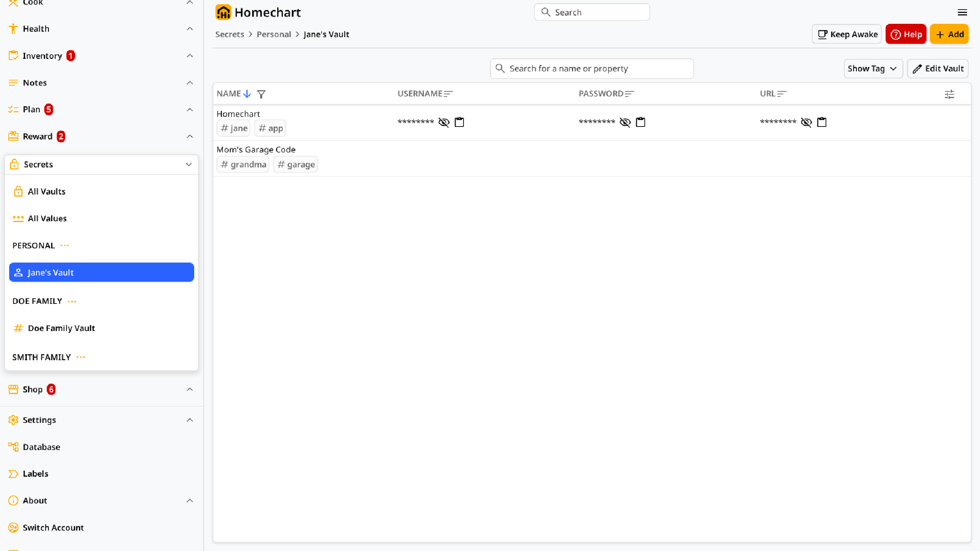This screenshot has height=551, width=980.
Task: Click Switch Account in the sidebar
Action: (53, 528)
